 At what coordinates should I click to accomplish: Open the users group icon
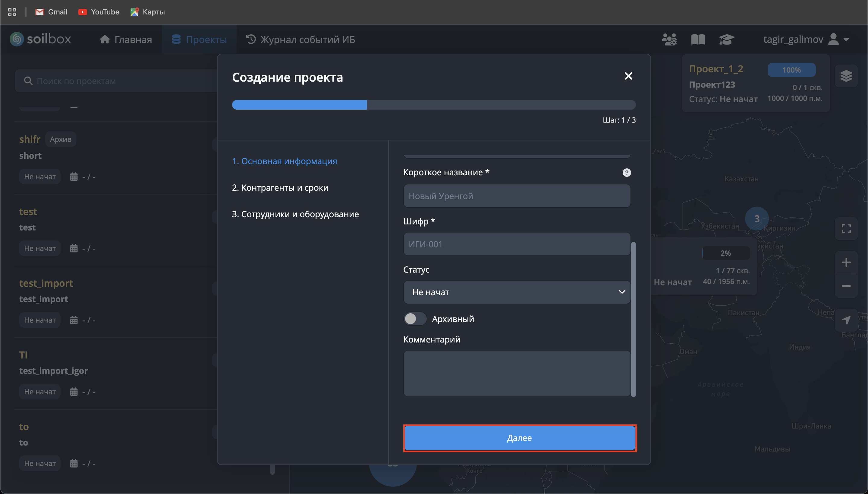click(x=669, y=39)
